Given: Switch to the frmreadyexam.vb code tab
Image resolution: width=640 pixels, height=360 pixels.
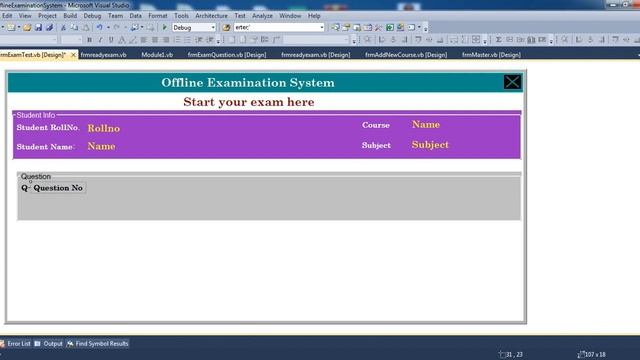Looking at the screenshot, I should pyautogui.click(x=104, y=55).
